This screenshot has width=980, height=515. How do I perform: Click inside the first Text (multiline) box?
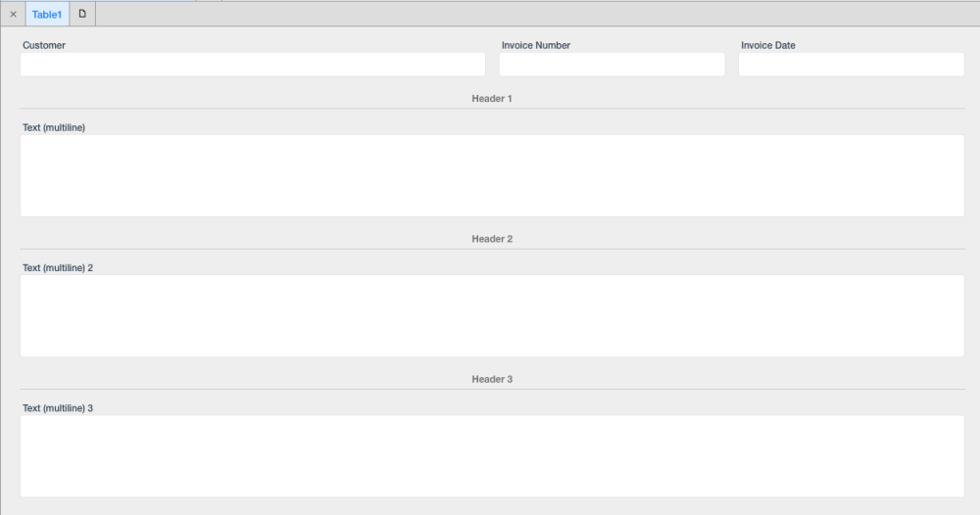point(492,176)
